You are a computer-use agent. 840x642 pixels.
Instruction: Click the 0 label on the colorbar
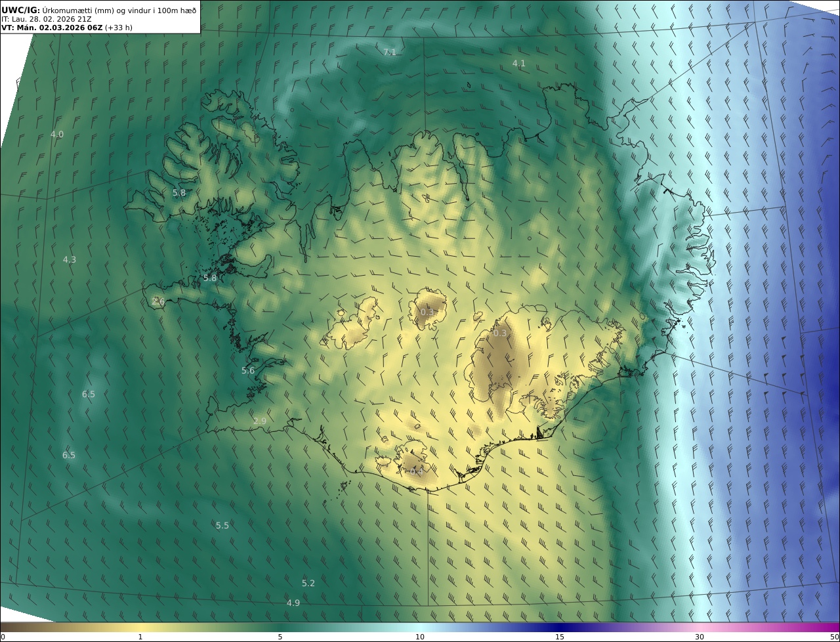coord(3,637)
